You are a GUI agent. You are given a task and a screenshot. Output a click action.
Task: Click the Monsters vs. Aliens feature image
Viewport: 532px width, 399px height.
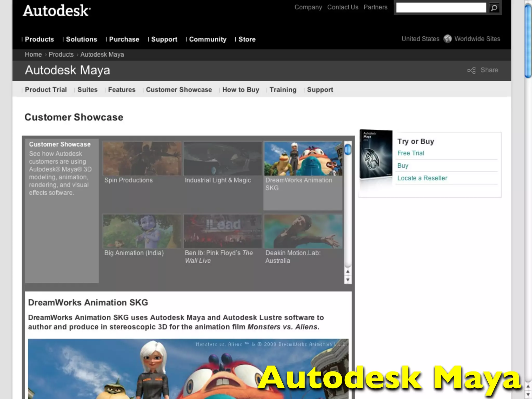(x=188, y=369)
